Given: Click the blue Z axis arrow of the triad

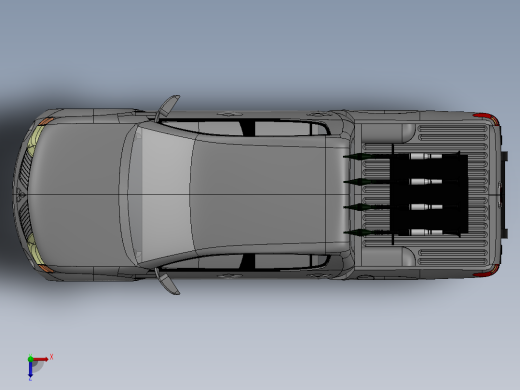Looking at the screenshot, I should click(30, 370).
